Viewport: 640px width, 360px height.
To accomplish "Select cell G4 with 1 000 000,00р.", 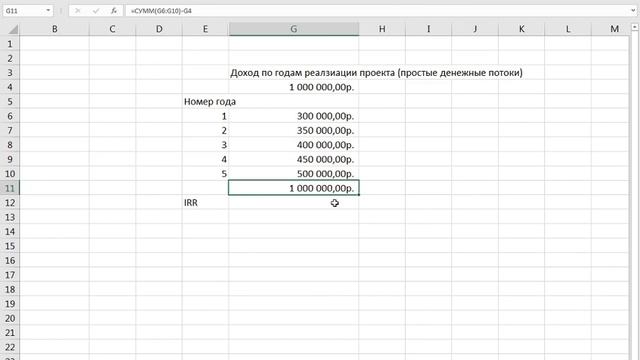I will click(x=294, y=87).
